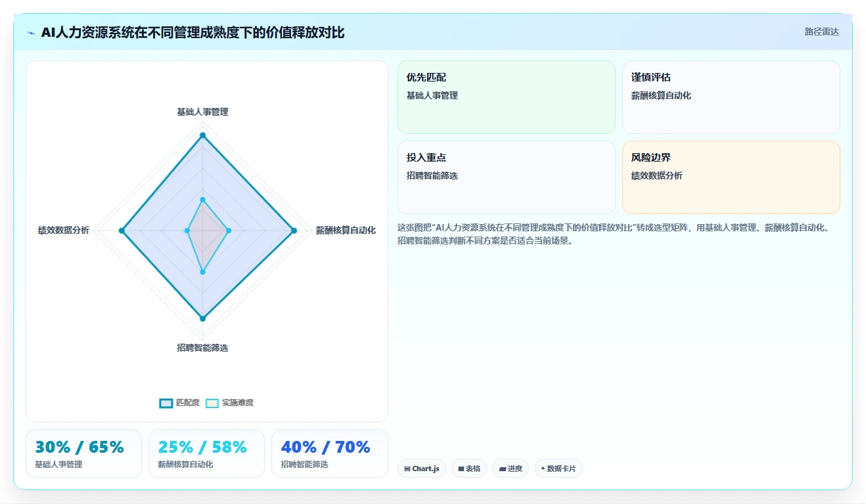Image resolution: width=866 pixels, height=504 pixels.
Task: Click the 路径雷达 label in the header
Action: 822,32
